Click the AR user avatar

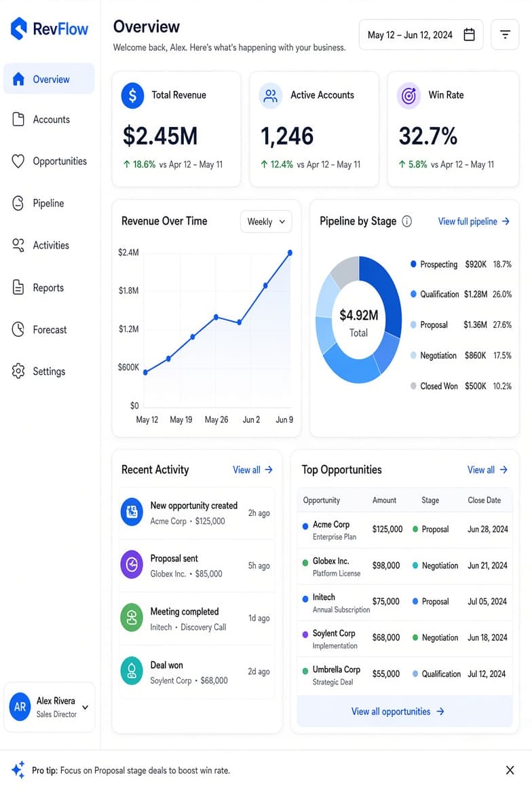click(x=20, y=707)
